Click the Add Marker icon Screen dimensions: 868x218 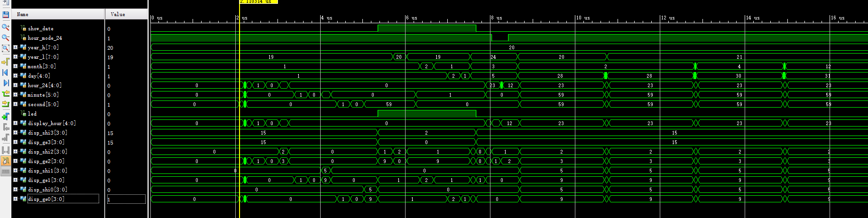tap(6, 117)
